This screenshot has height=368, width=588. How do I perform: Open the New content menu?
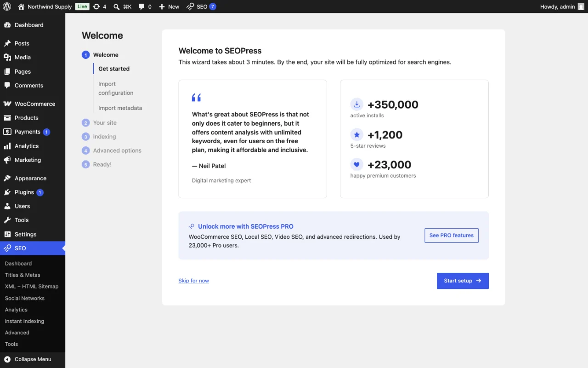pos(169,6)
